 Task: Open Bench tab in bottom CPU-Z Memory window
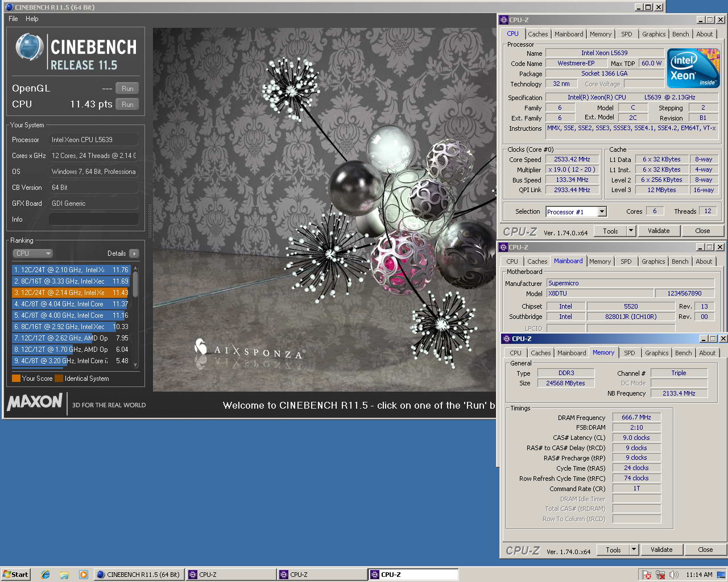[x=683, y=353]
